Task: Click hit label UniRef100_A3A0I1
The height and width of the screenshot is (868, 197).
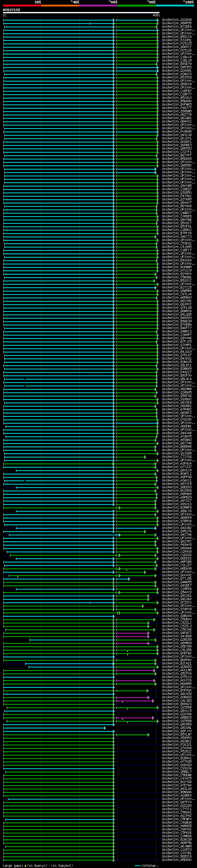Action: click(177, 481)
